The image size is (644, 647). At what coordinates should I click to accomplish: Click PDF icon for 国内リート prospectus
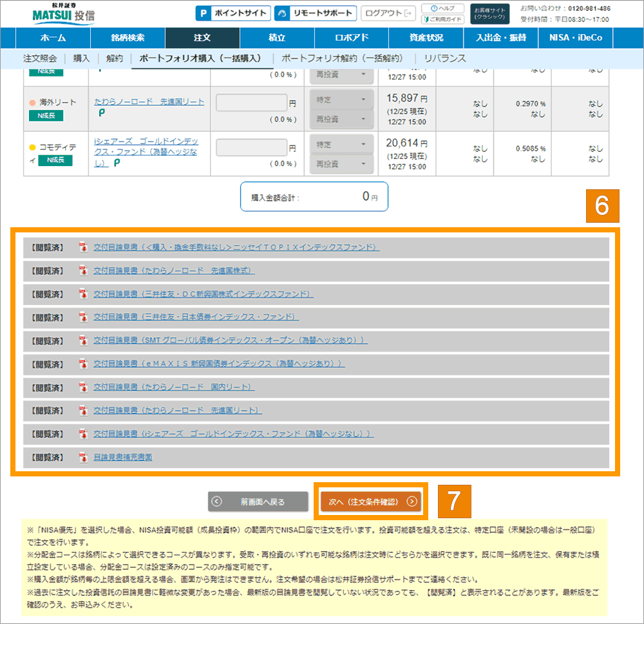(83, 388)
